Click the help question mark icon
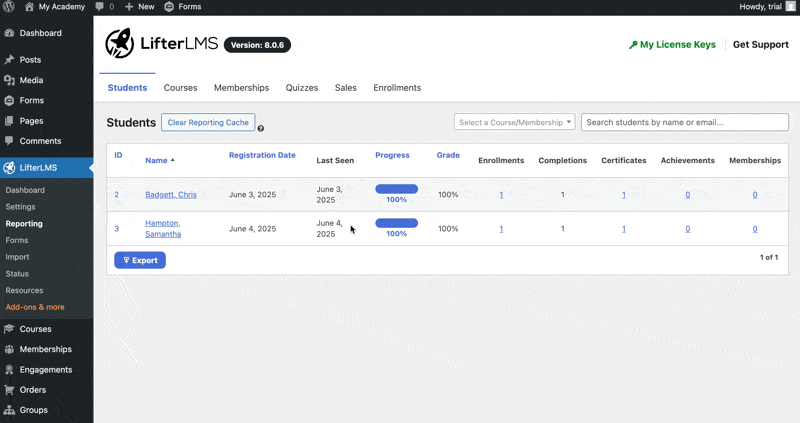 [x=261, y=129]
